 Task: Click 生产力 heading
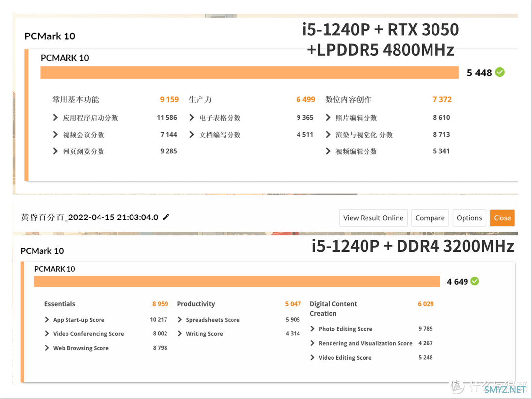click(200, 99)
